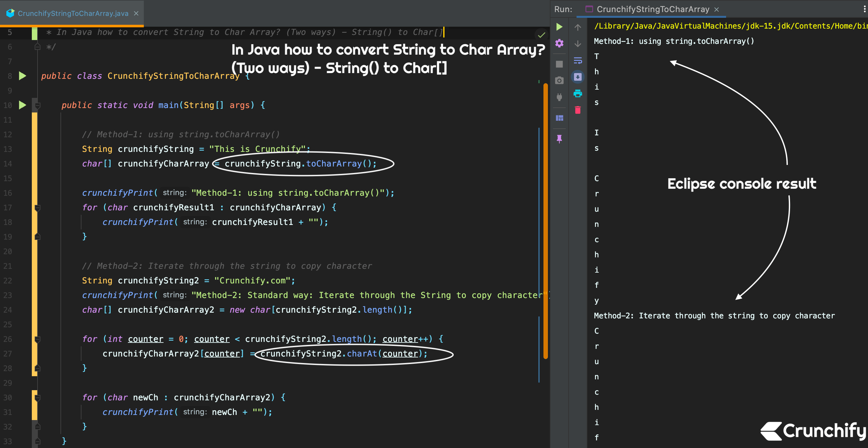This screenshot has width=868, height=448.
Task: Switch to the CrunchifyStringToCharArray run tab
Action: click(650, 10)
